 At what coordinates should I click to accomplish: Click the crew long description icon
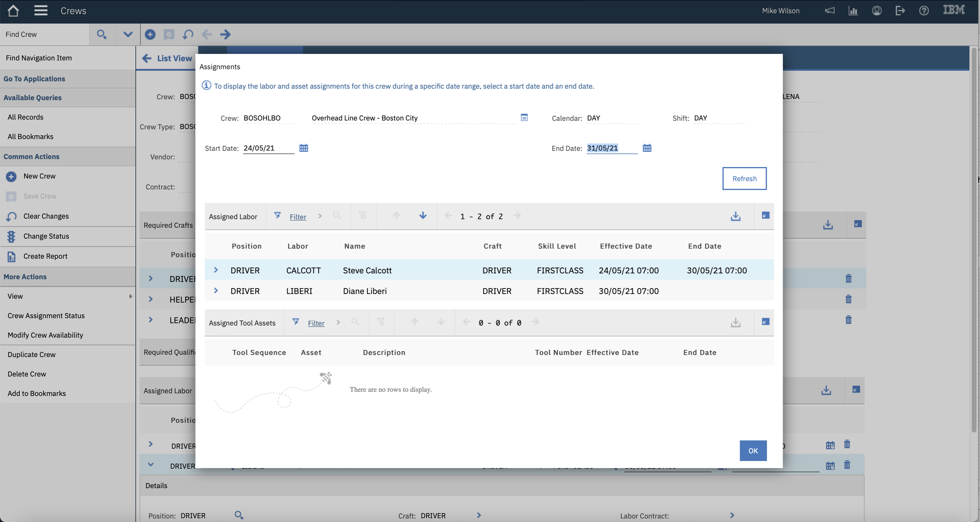(x=524, y=118)
